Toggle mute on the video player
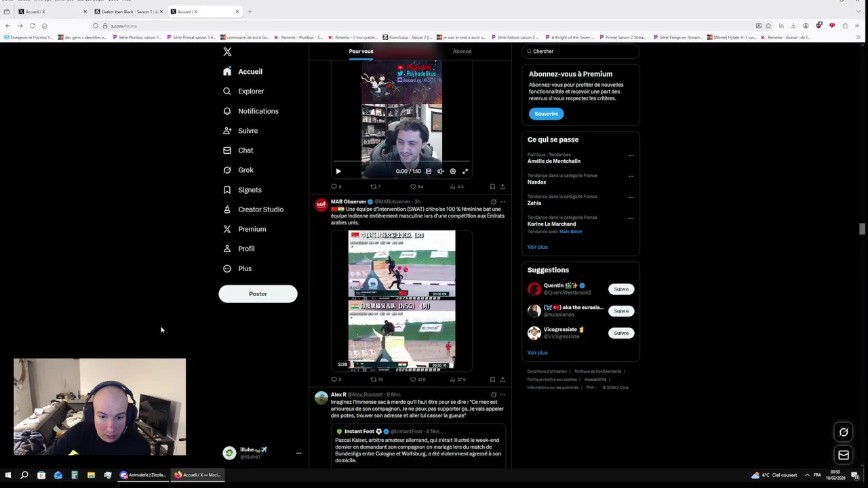Screen dimensions: 868x488 click(441, 171)
